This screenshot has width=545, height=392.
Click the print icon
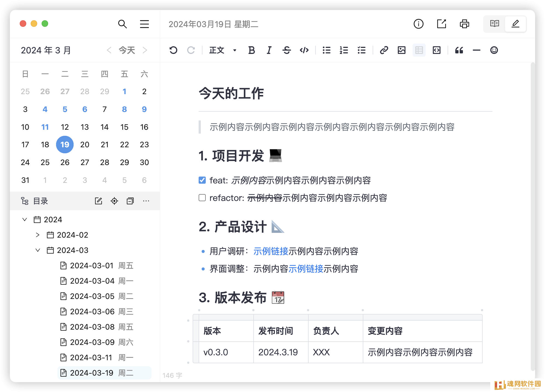pos(464,24)
